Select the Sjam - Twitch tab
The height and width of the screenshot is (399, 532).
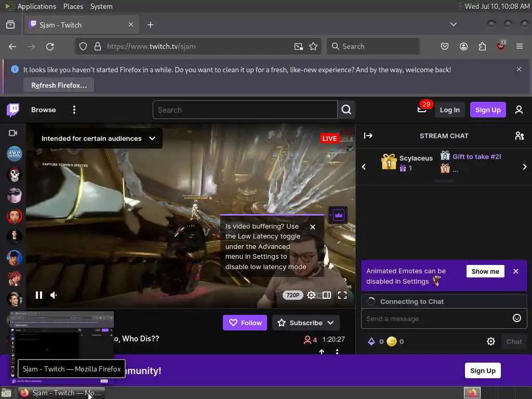pyautogui.click(x=82, y=25)
